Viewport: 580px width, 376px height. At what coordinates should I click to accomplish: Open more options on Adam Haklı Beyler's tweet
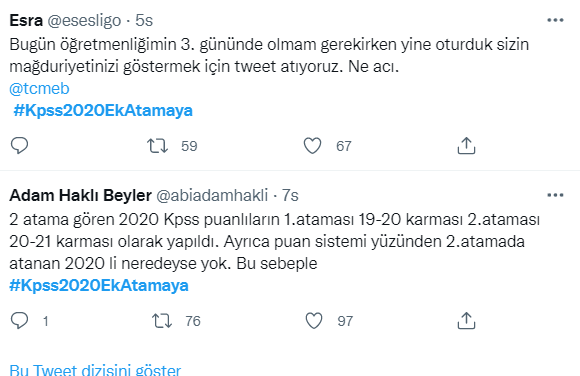click(x=555, y=195)
